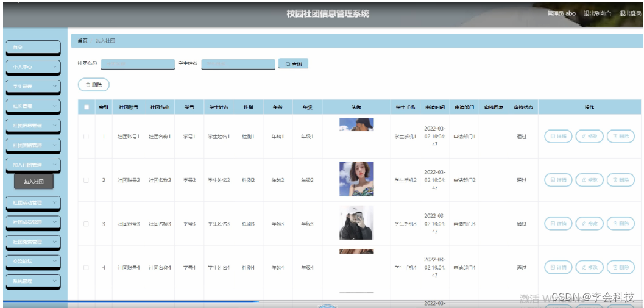Expand the 个人中心 sidebar menu

click(x=34, y=66)
